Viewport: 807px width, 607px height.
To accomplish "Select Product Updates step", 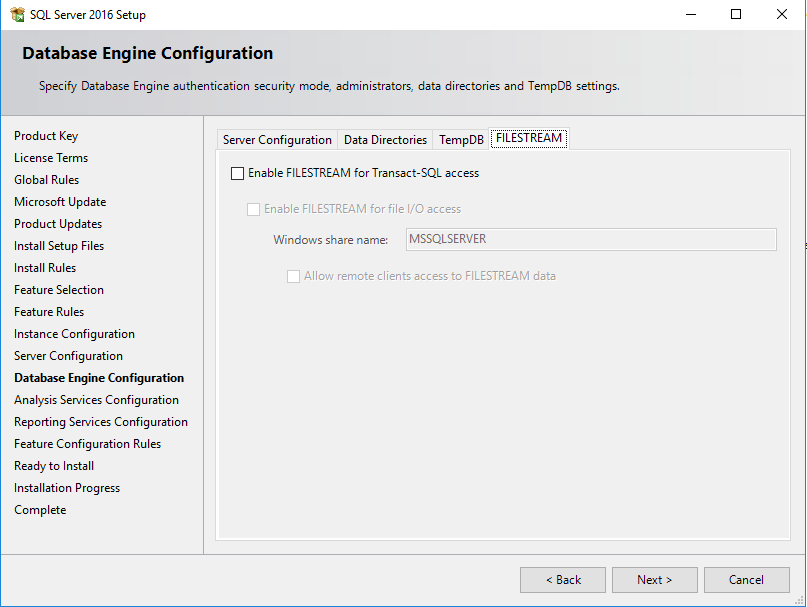I will coord(58,224).
